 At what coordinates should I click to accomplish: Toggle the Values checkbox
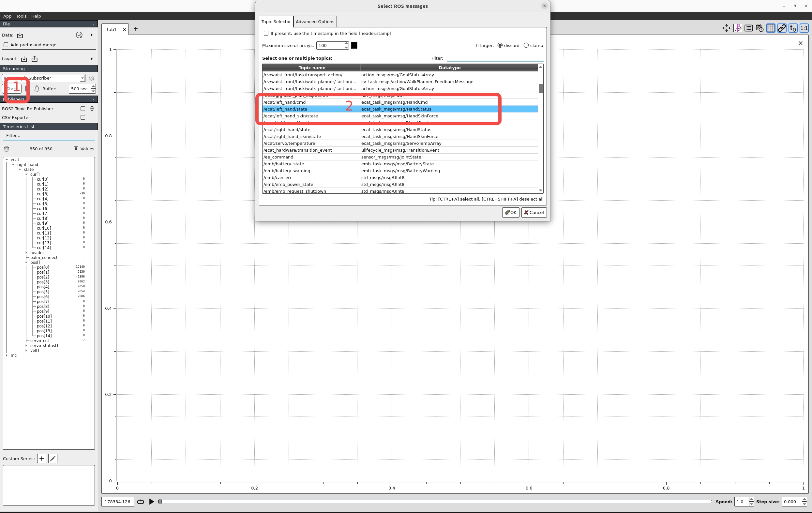tap(76, 149)
